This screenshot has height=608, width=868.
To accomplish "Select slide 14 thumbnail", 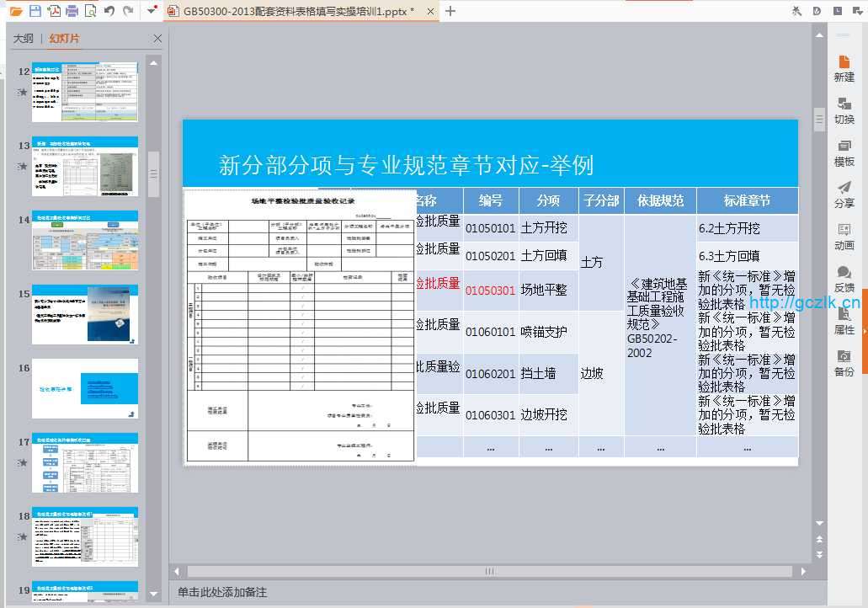I will pyautogui.click(x=85, y=240).
